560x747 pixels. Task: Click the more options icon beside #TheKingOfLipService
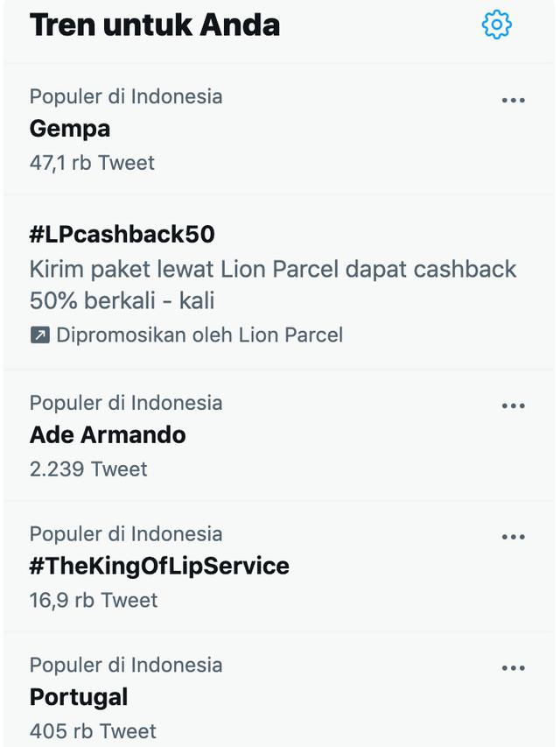[514, 535]
